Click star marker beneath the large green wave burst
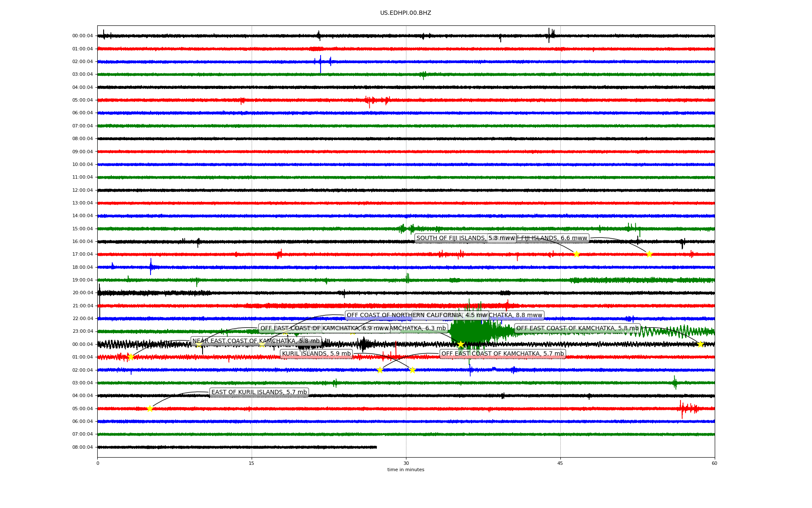Image resolution: width=812 pixels, height=508 pixels. tap(461, 344)
